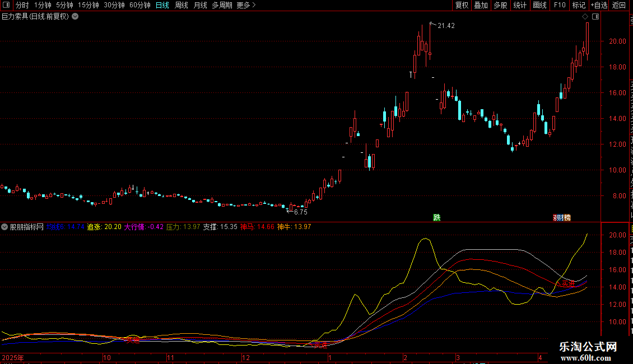633x364 pixels.
Task: Click the 21.42 high price label
Action: pyautogui.click(x=446, y=26)
